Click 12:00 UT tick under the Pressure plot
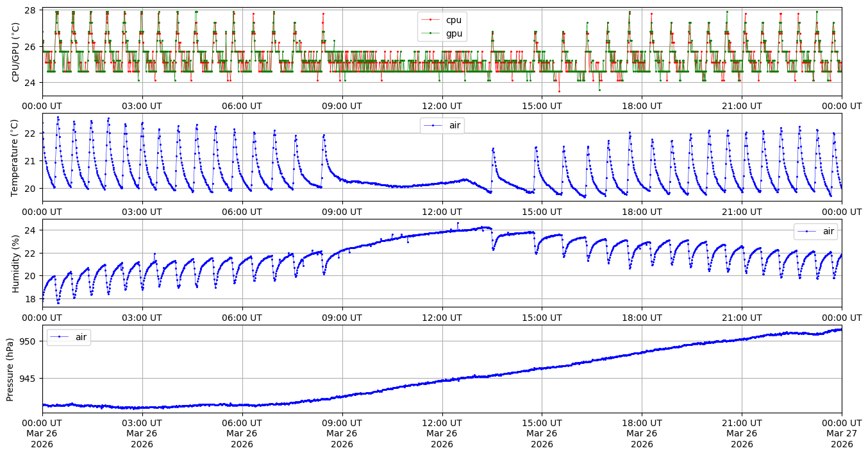 [x=442, y=424]
